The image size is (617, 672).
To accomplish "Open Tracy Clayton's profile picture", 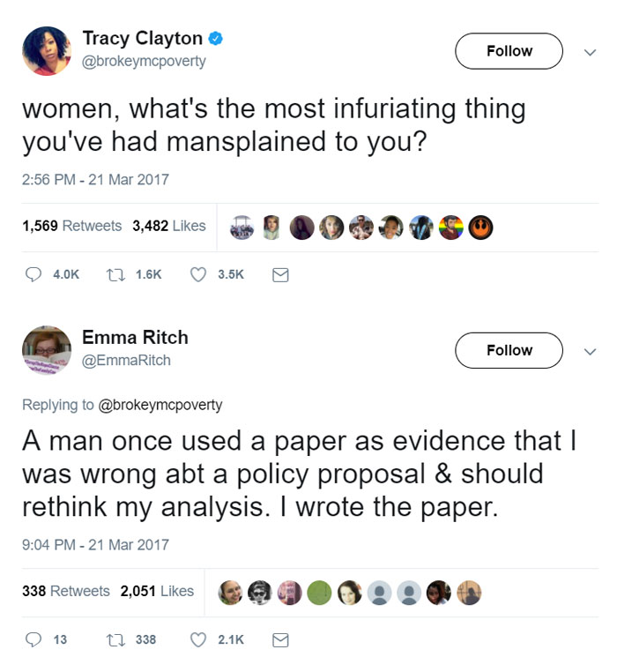I will tap(47, 51).
